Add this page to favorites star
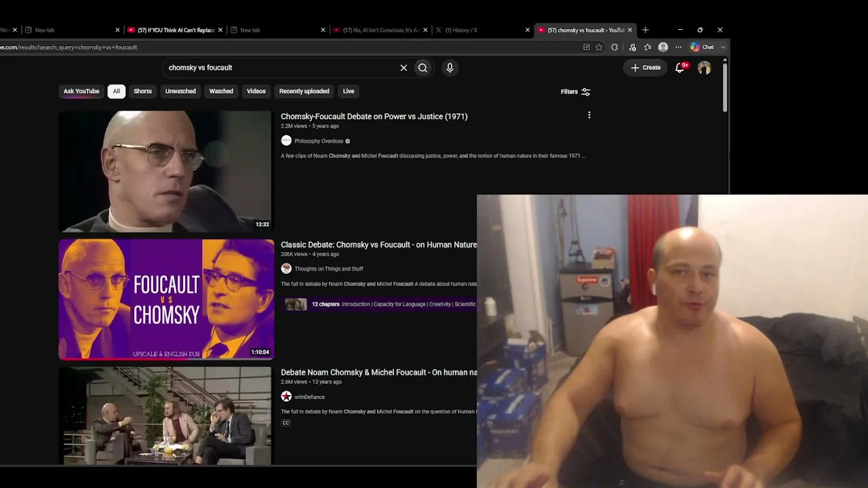Image resolution: width=868 pixels, height=488 pixels. [599, 47]
